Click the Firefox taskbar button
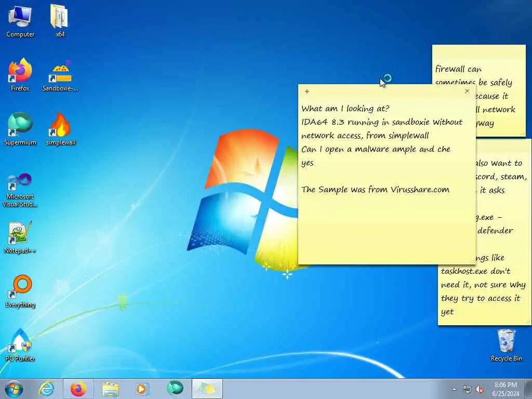Image resolution: width=532 pixels, height=399 pixels. tap(78, 389)
